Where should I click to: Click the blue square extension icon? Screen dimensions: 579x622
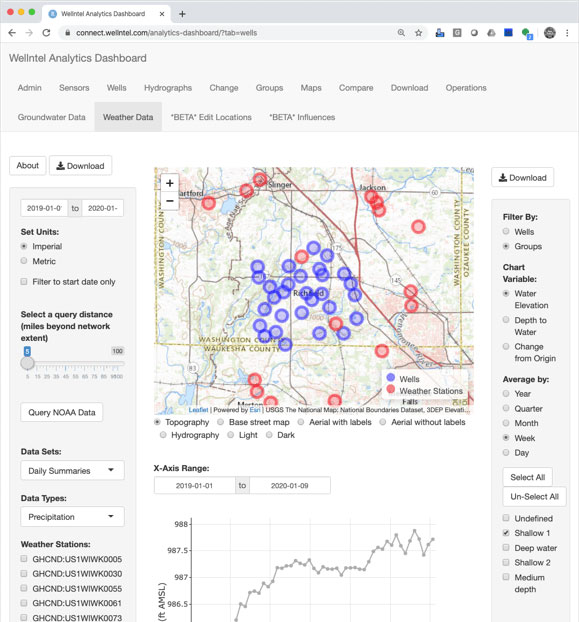point(508,33)
